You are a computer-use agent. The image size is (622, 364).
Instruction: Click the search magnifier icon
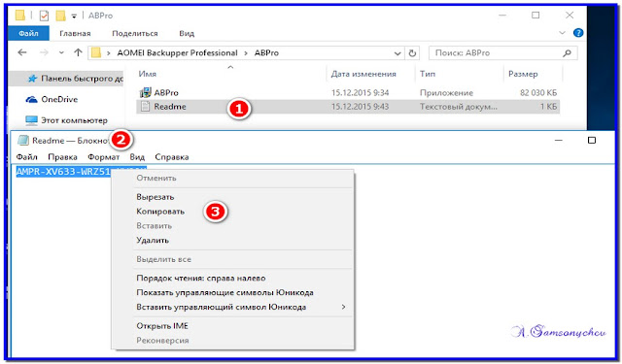tap(568, 52)
